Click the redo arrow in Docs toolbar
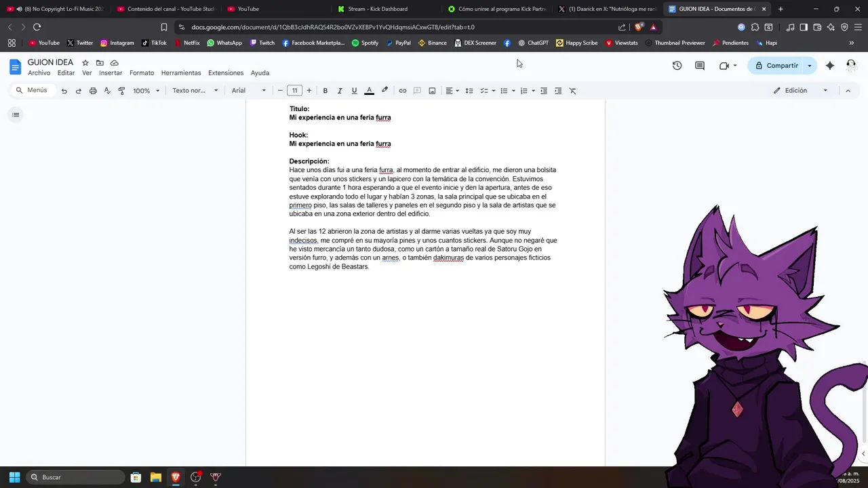The image size is (868, 488). pos(78,91)
